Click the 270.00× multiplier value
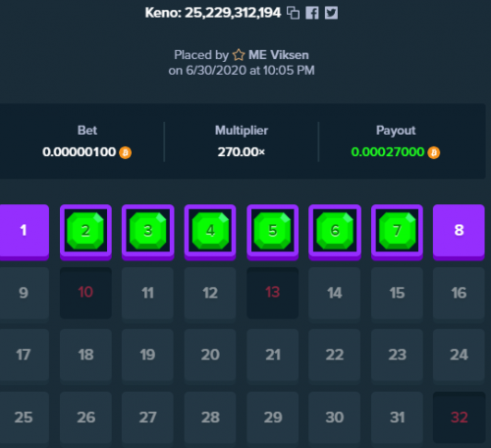 pos(242,152)
